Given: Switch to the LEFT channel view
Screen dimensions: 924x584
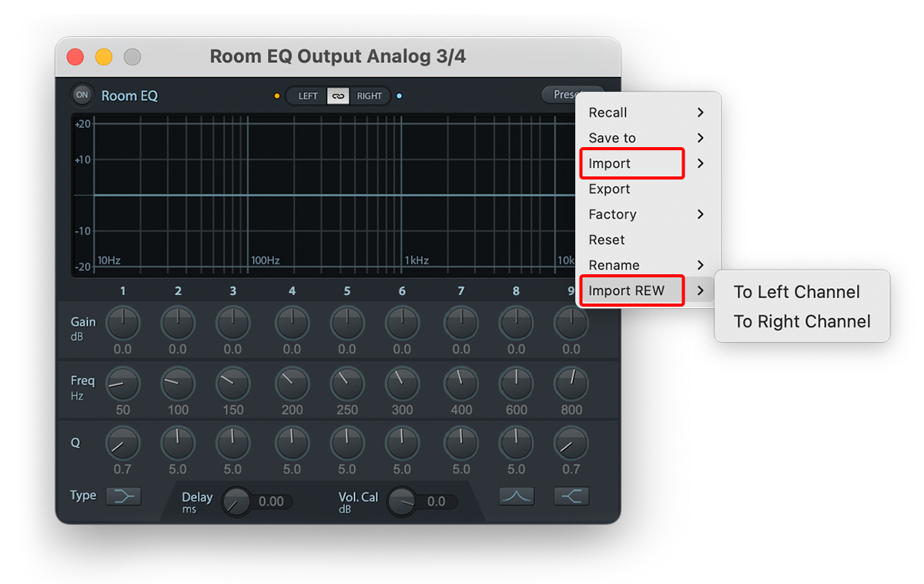Looking at the screenshot, I should (x=306, y=96).
